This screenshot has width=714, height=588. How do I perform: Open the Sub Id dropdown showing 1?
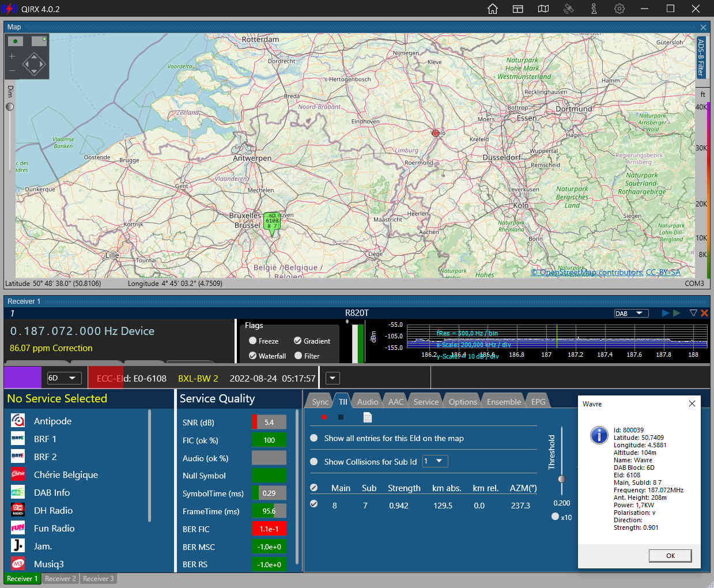435,461
